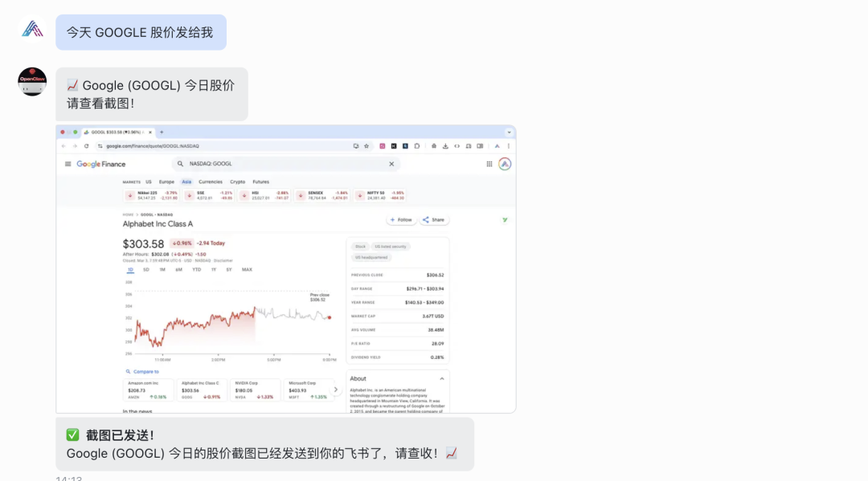Click the sender's avatar logo
The width and height of the screenshot is (868, 481).
[32, 29]
